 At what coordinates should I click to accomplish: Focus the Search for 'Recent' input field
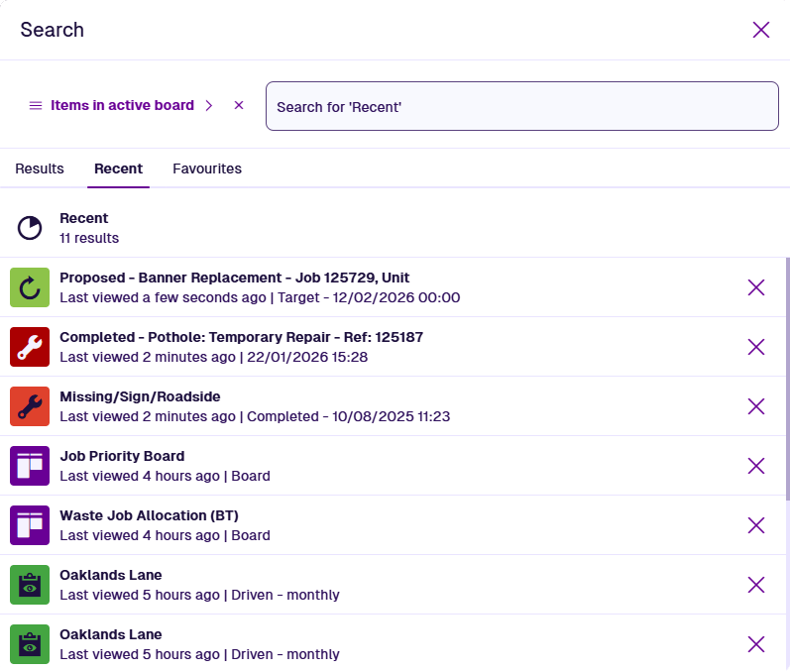521,106
